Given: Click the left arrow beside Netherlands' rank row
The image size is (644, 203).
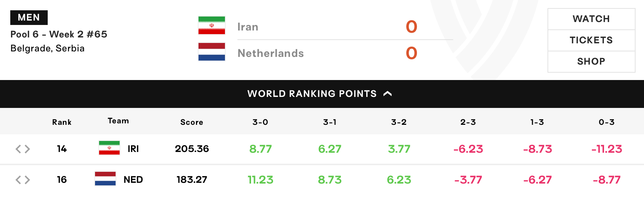Looking at the screenshot, I should coord(18,180).
